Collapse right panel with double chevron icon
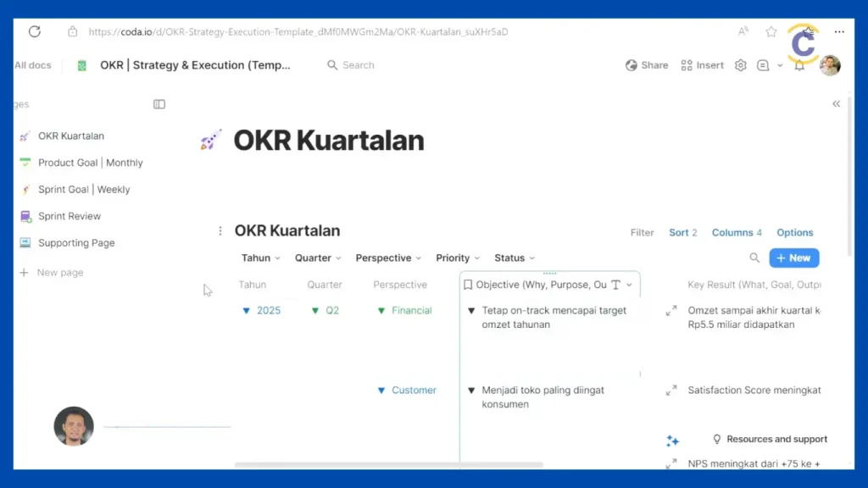The height and width of the screenshot is (488, 868). [836, 103]
